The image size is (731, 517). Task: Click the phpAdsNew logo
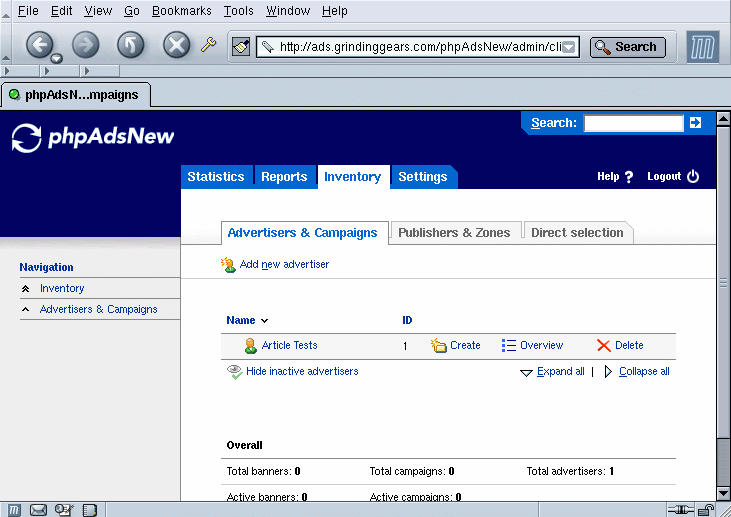(93, 138)
